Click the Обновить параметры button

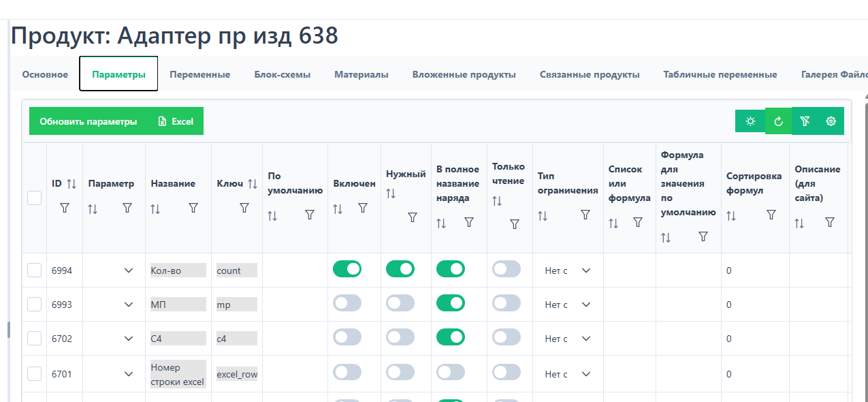(x=89, y=121)
